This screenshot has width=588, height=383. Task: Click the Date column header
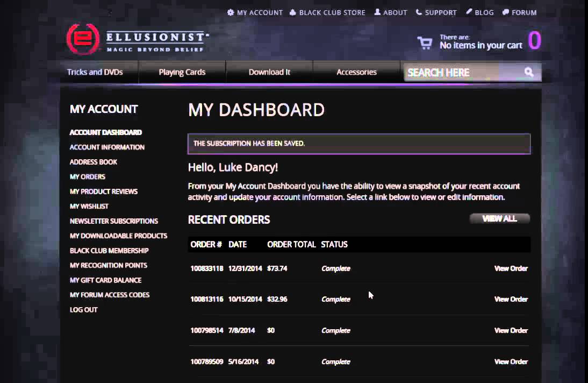(238, 244)
